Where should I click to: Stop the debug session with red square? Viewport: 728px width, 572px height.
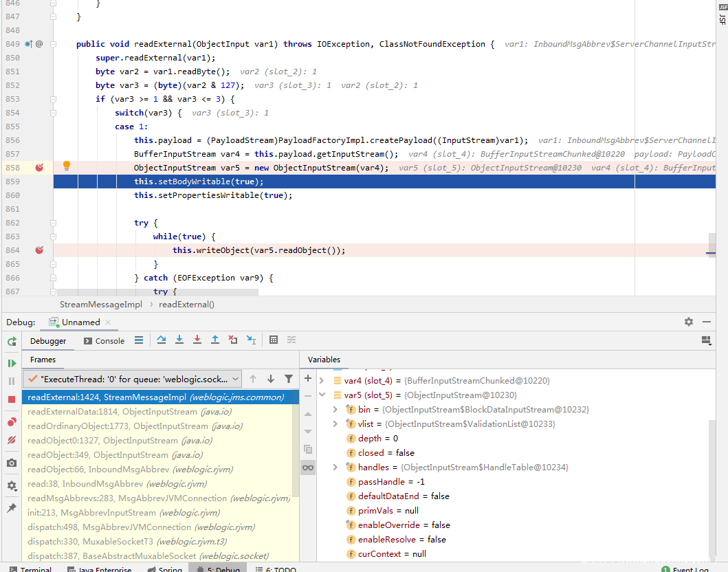pos(12,399)
